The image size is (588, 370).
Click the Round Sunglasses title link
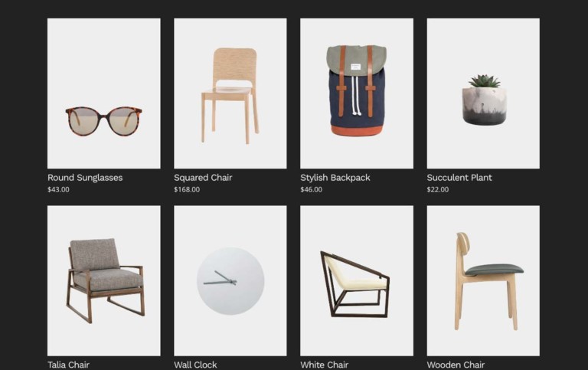(85, 178)
